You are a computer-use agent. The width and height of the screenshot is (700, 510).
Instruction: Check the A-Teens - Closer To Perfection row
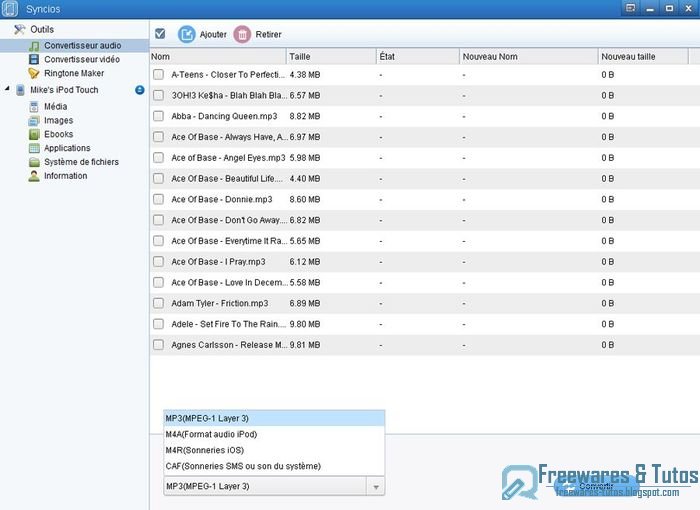point(158,75)
